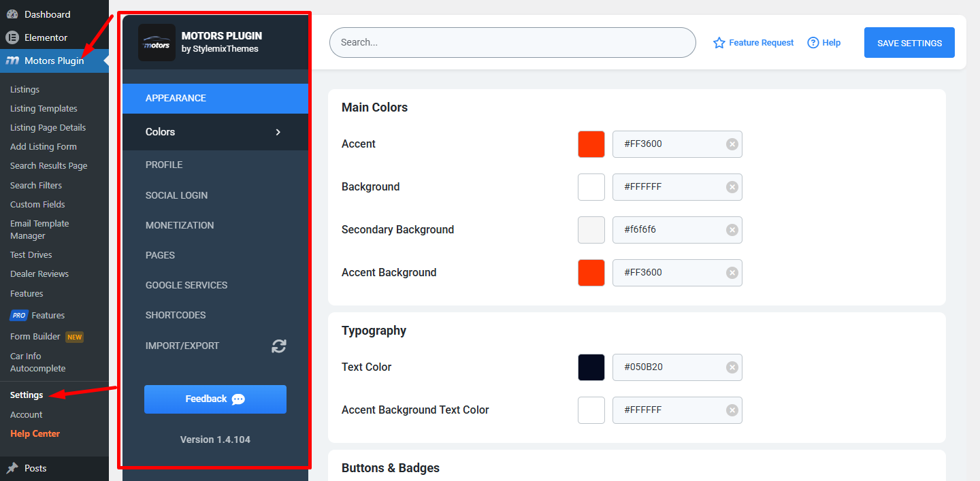Click into the settings Search field
The image size is (980, 481).
(512, 42)
